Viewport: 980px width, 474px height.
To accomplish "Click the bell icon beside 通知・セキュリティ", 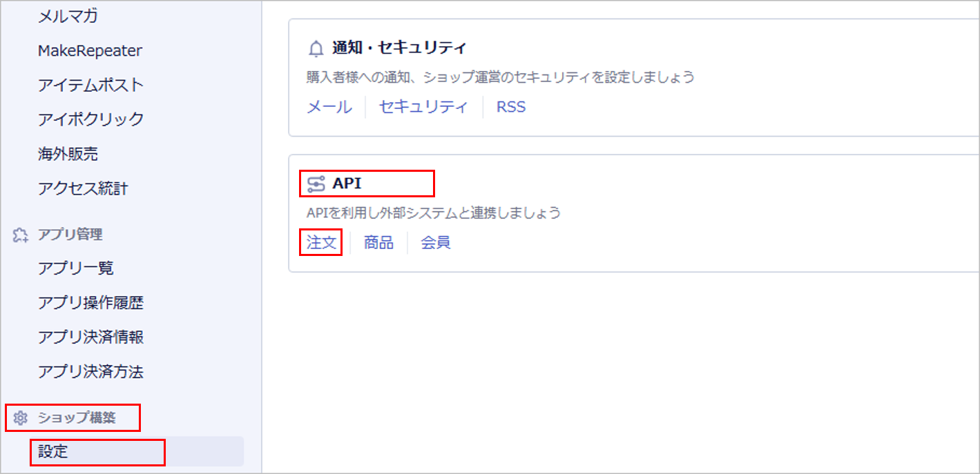I will pyautogui.click(x=316, y=49).
